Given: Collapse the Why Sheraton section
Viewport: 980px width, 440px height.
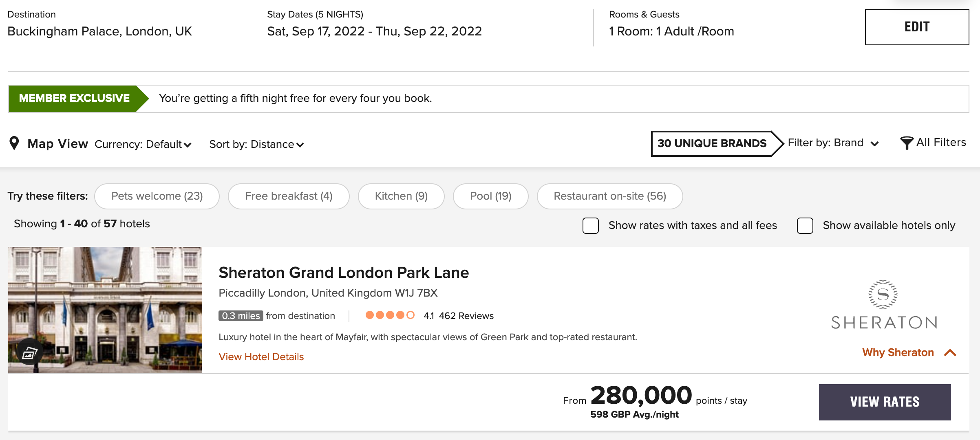Looking at the screenshot, I should tap(909, 352).
